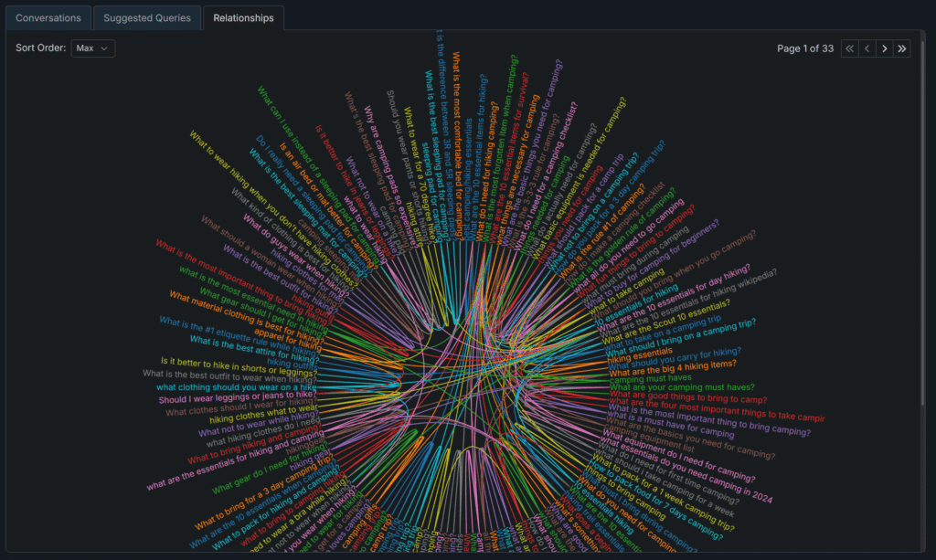This screenshot has width=936, height=560.
Task: Select the Relationships tab
Action: click(x=243, y=17)
